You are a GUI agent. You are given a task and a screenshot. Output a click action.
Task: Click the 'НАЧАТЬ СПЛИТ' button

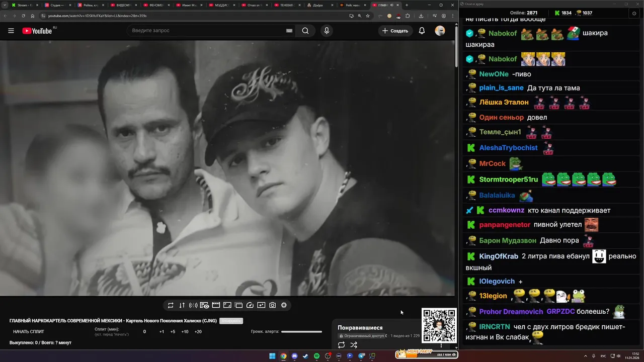[29, 332]
